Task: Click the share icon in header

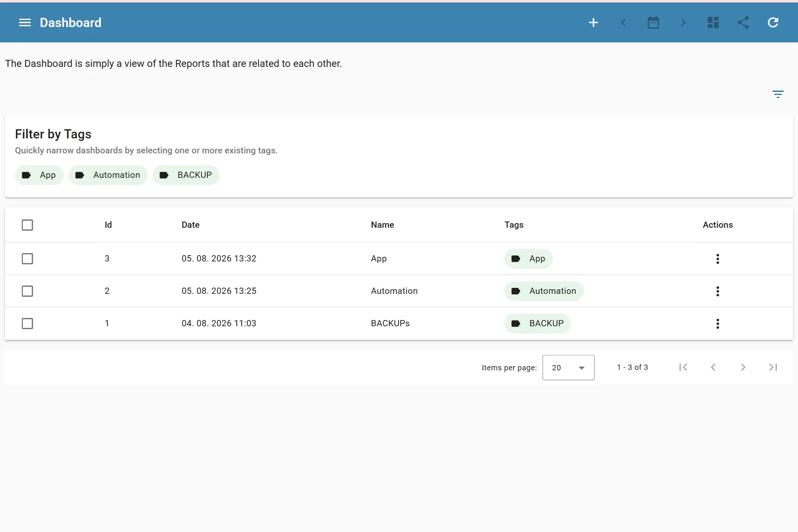Action: click(743, 22)
